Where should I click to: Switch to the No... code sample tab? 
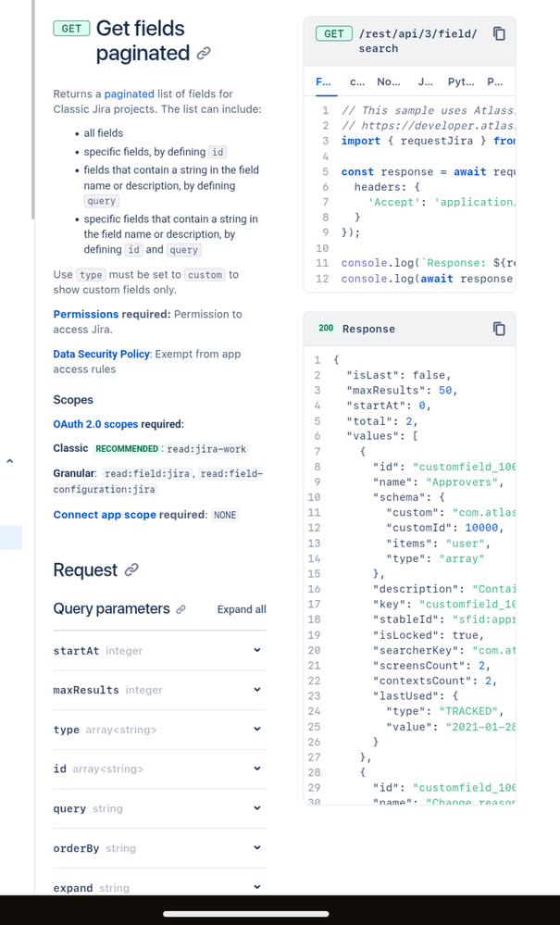click(389, 82)
